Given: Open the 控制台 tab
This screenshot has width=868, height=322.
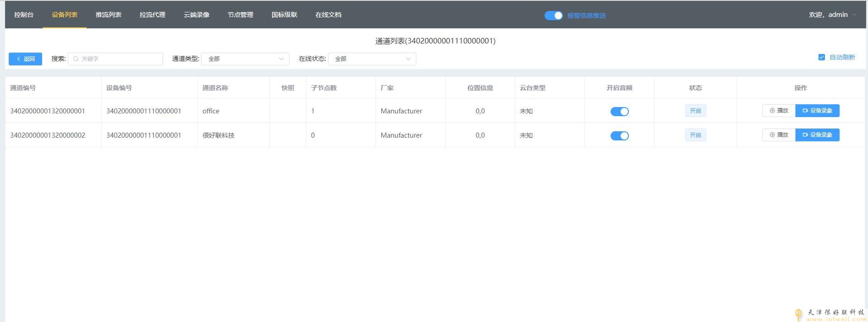Looking at the screenshot, I should tap(24, 15).
